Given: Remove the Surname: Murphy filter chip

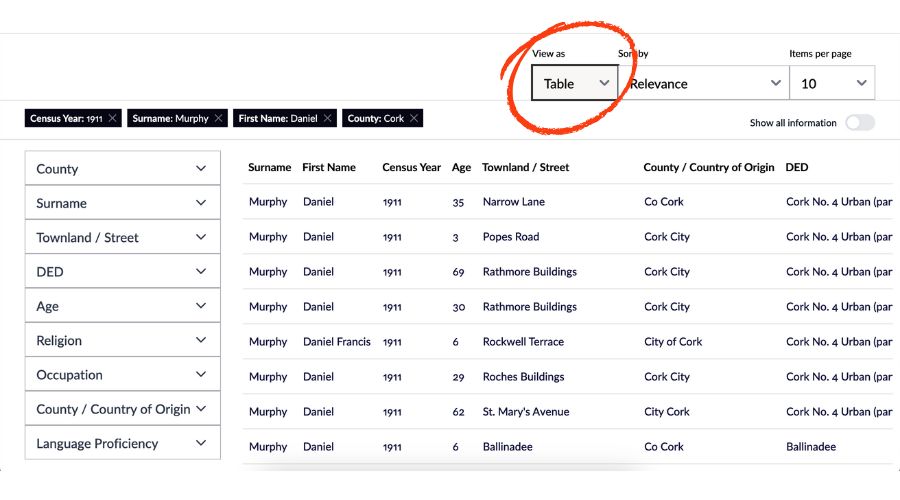Looking at the screenshot, I should [x=219, y=118].
